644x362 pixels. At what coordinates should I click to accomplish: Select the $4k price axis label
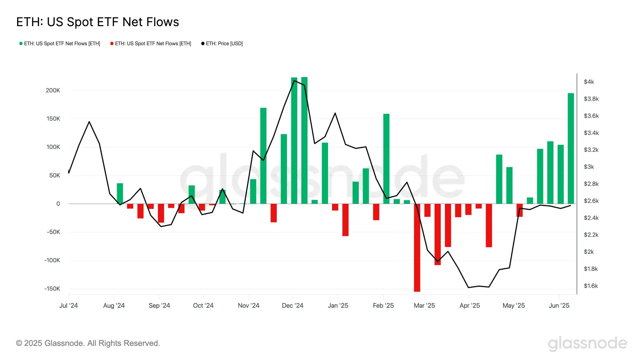coord(589,82)
